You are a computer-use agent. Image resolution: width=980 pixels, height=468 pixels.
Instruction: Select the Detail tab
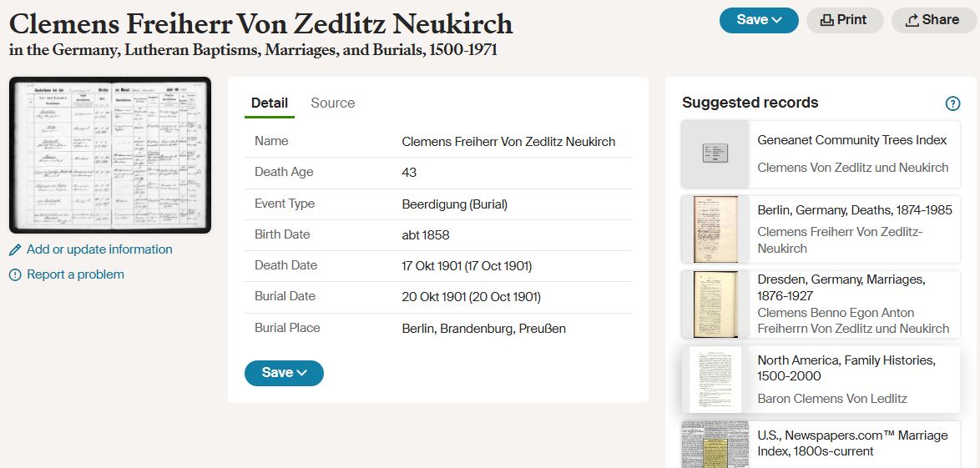(x=269, y=103)
